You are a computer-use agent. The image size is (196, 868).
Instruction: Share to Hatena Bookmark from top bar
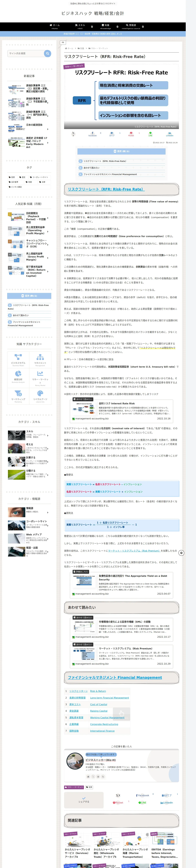[x=112, y=134]
